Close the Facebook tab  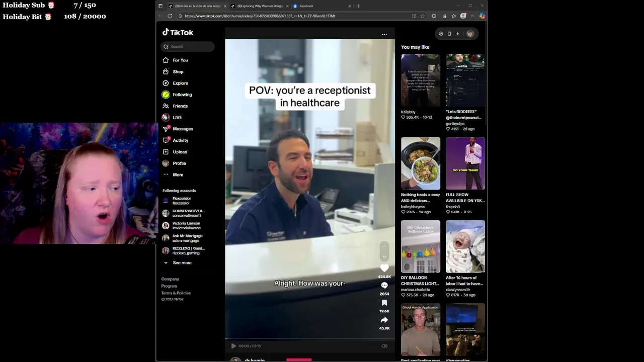350,6
